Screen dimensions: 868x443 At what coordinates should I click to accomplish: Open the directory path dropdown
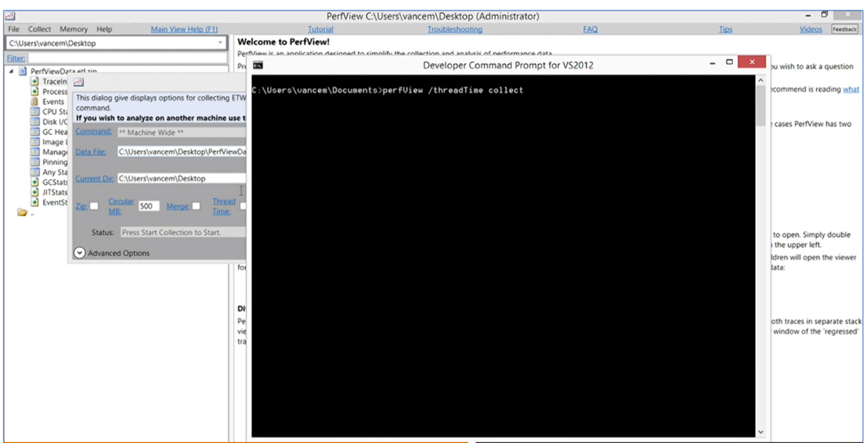[220, 43]
